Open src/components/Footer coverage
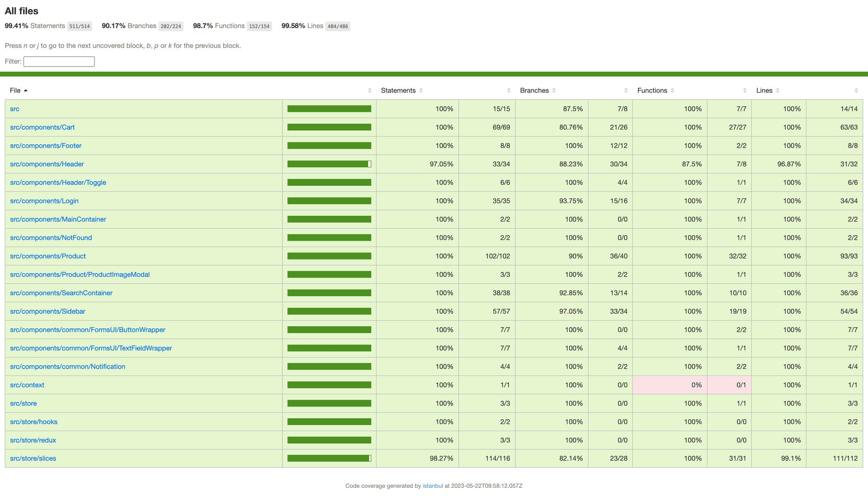868x496 pixels. point(46,146)
